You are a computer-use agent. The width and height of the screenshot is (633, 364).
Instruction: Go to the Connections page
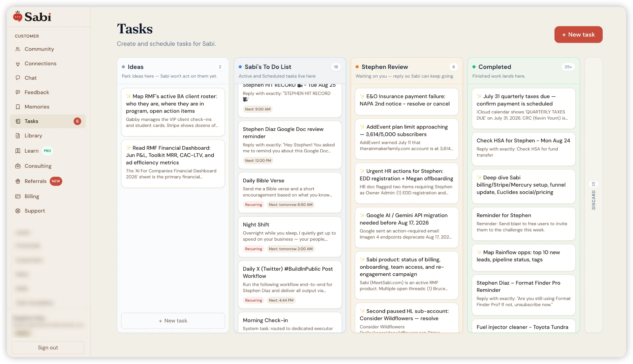(41, 64)
